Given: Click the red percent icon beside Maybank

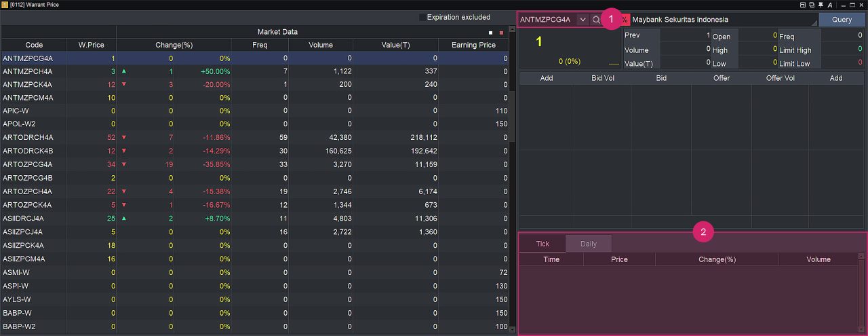Looking at the screenshot, I should (625, 20).
